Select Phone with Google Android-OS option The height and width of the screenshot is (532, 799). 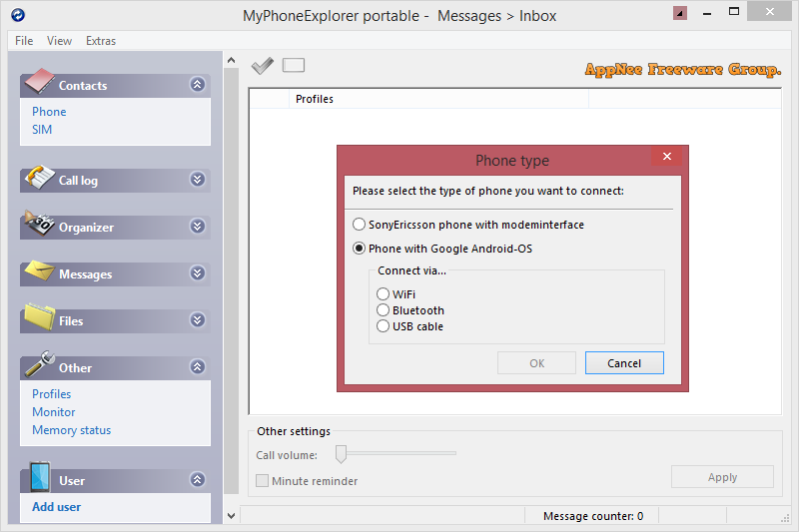click(442, 249)
